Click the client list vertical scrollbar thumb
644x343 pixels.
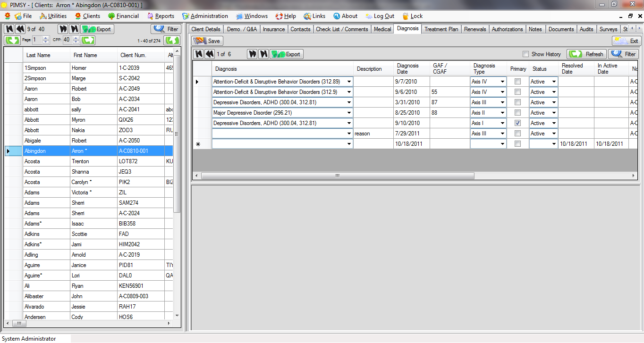(177, 134)
